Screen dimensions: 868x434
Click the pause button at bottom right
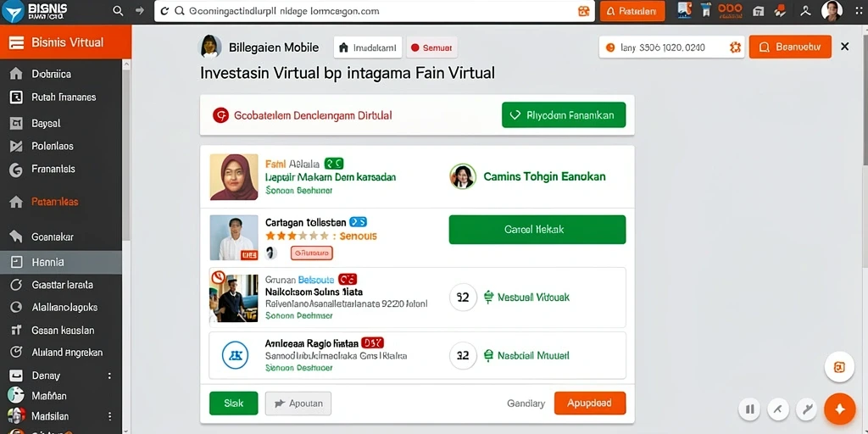tap(750, 409)
